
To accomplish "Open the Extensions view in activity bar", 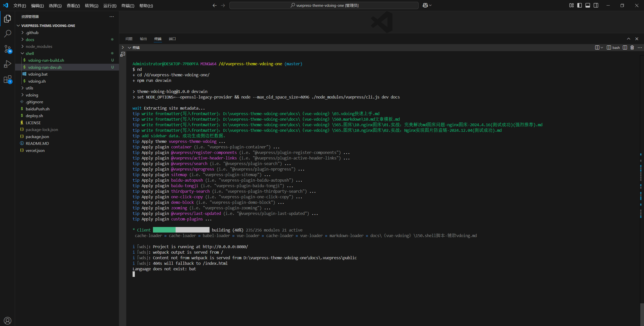I will point(8,79).
